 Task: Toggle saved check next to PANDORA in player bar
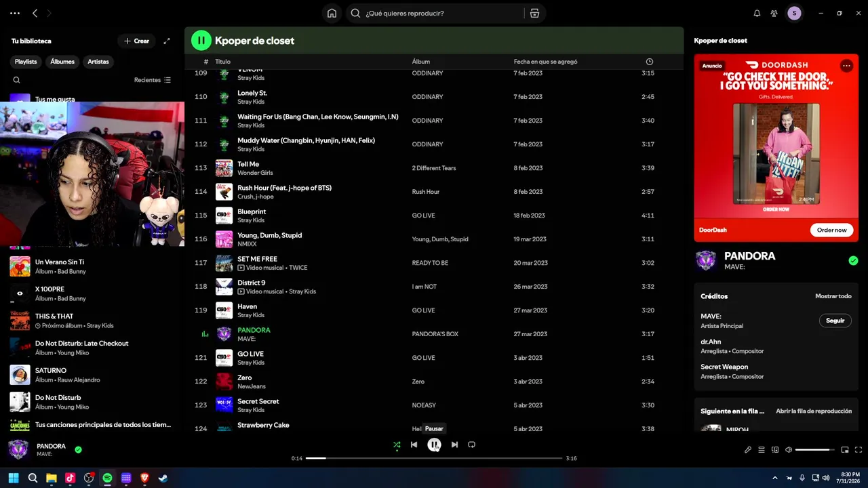click(78, 449)
